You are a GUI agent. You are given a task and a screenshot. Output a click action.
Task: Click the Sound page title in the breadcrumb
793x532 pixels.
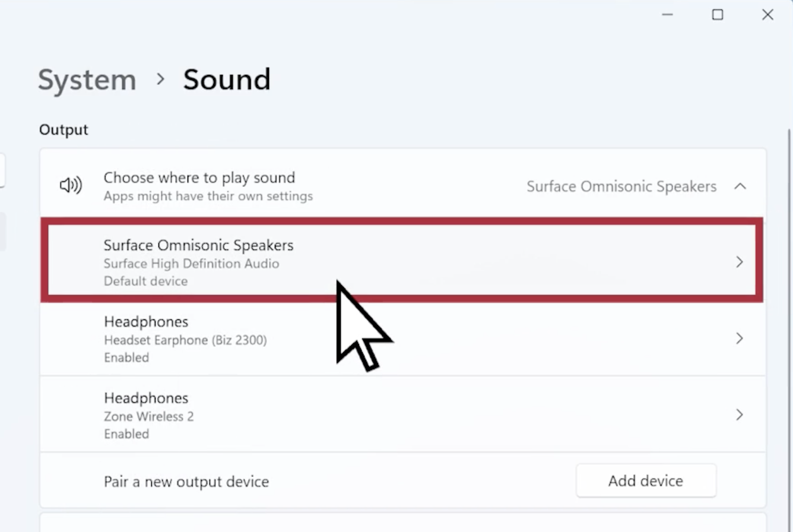[x=227, y=80]
